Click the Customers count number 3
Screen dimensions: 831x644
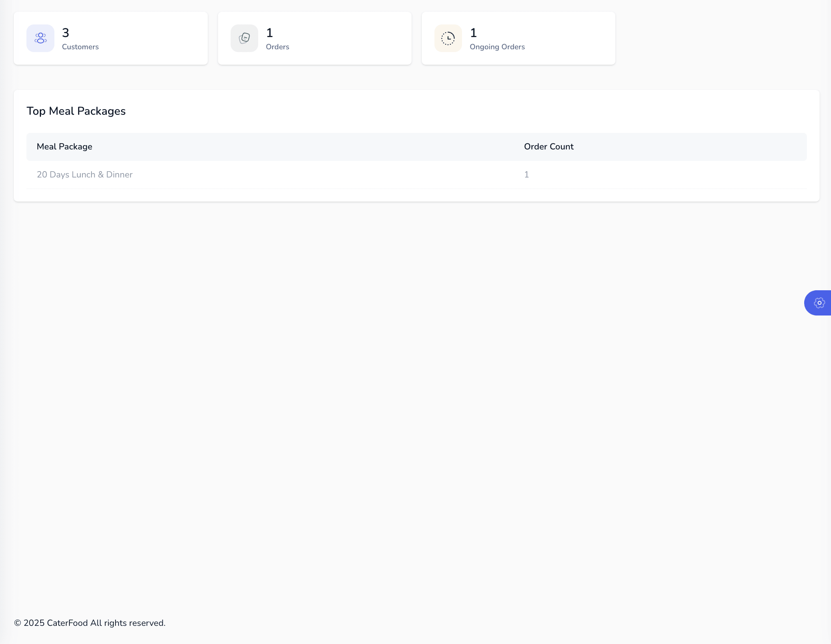(65, 33)
